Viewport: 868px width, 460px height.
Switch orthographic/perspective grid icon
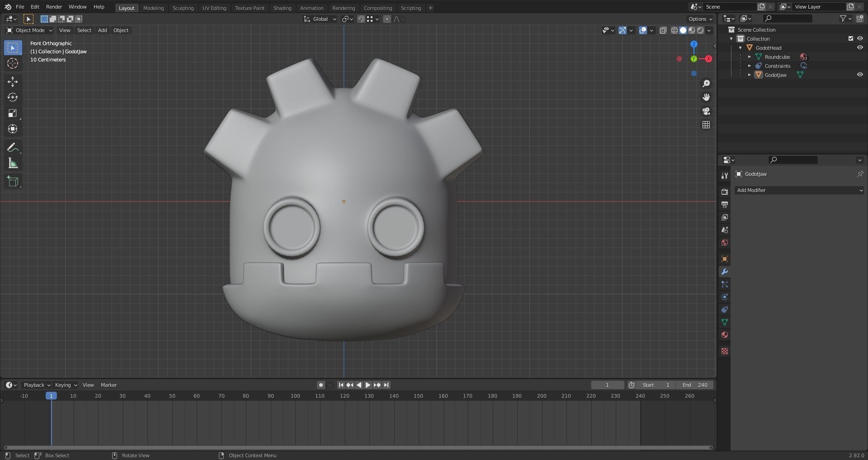[x=706, y=125]
